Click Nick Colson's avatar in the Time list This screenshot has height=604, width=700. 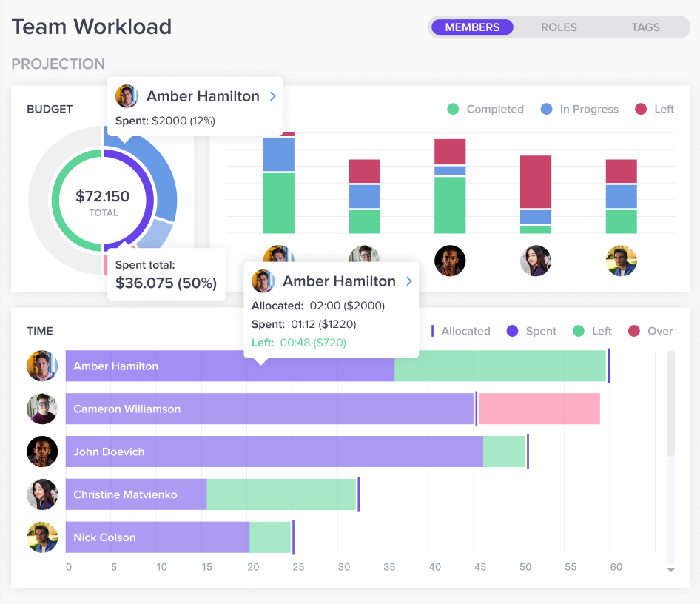(x=42, y=537)
